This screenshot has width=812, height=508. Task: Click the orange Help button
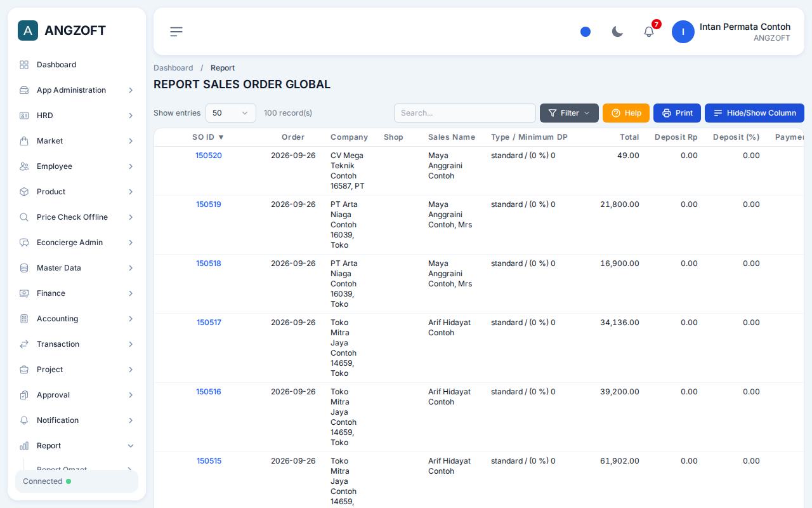[626, 113]
